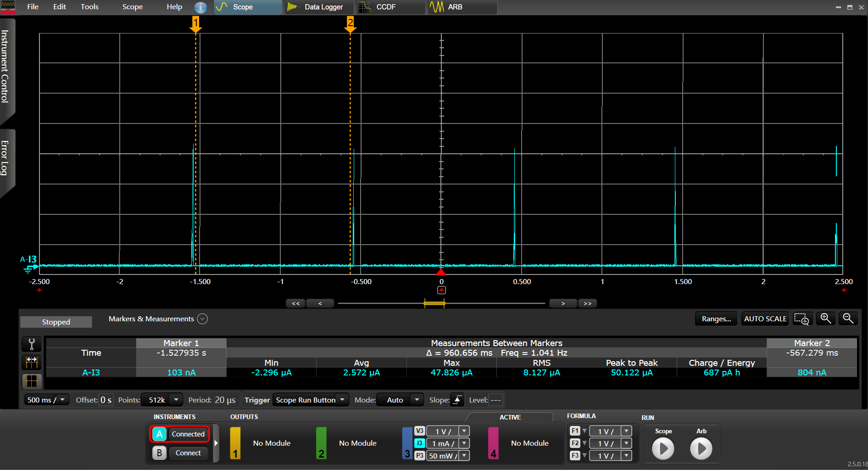Click the vertical markers layout icon
Image resolution: width=868 pixels, height=470 pixels.
[x=32, y=381]
